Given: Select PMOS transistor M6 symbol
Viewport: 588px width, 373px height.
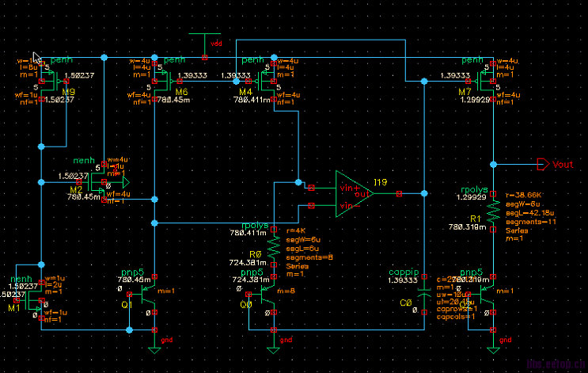Looking at the screenshot, I should click(x=167, y=82).
